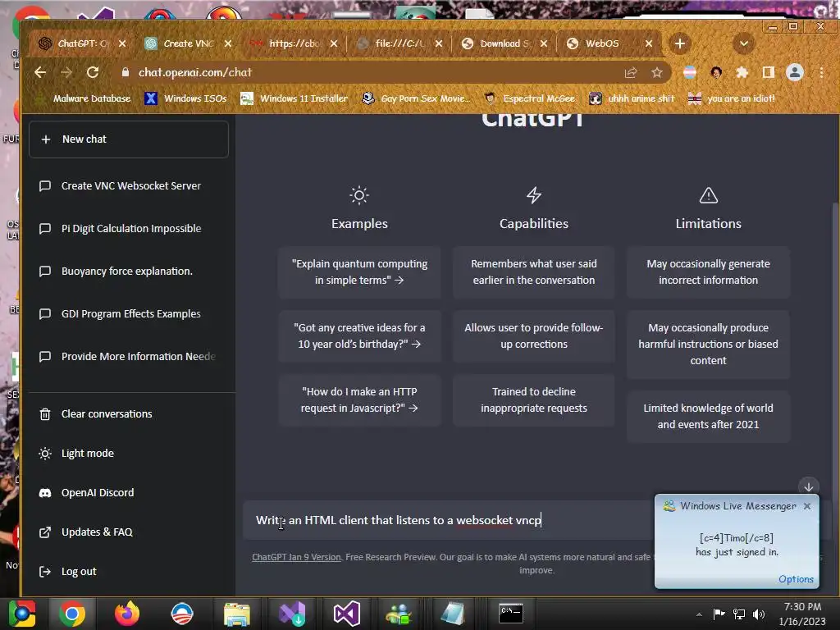Open Windows 11 Installer bookmark
The height and width of the screenshot is (630, 840).
coord(294,98)
